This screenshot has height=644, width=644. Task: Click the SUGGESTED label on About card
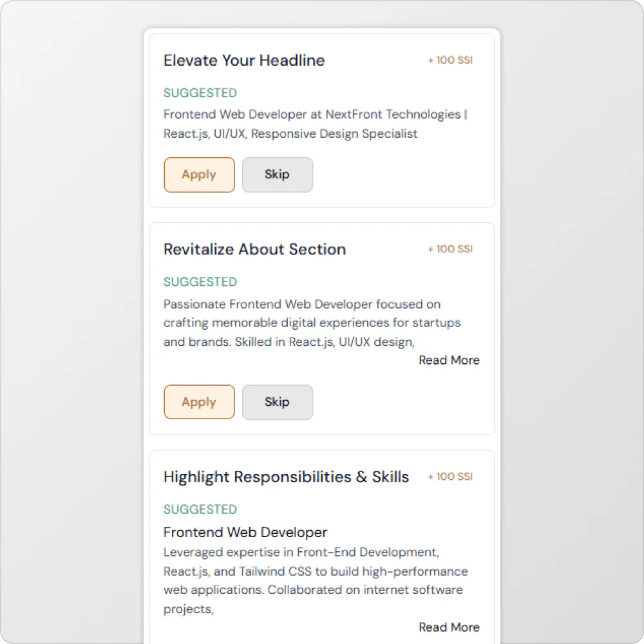200,281
